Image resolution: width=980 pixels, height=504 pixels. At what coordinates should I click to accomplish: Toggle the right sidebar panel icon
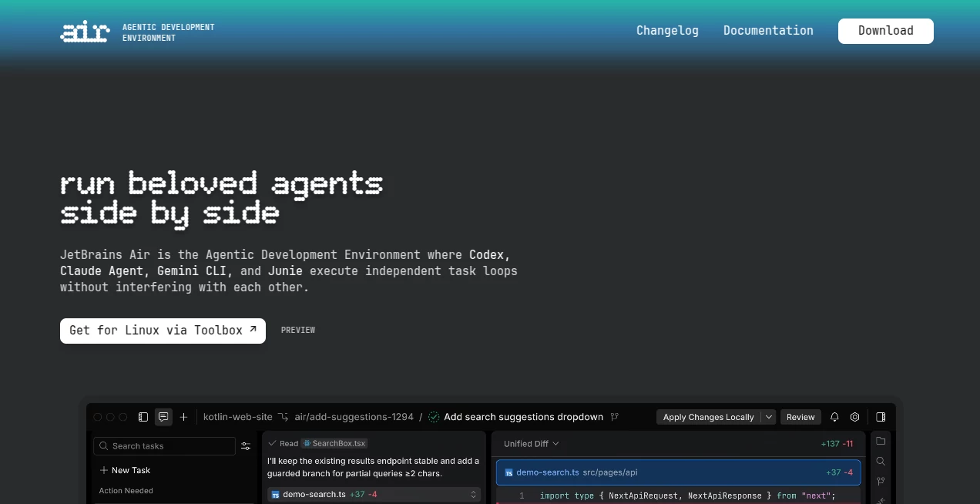[x=881, y=417]
